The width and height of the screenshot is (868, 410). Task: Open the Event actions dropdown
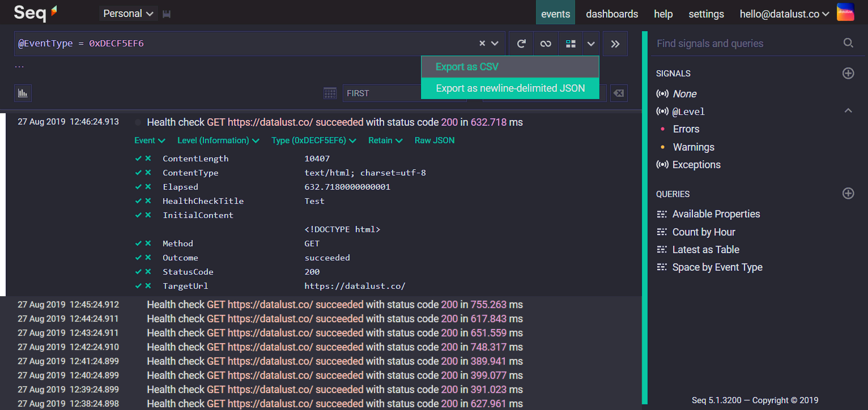150,140
